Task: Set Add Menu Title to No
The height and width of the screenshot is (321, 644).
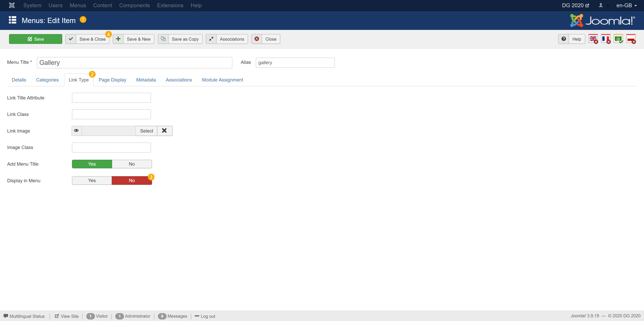Action: pos(132,164)
